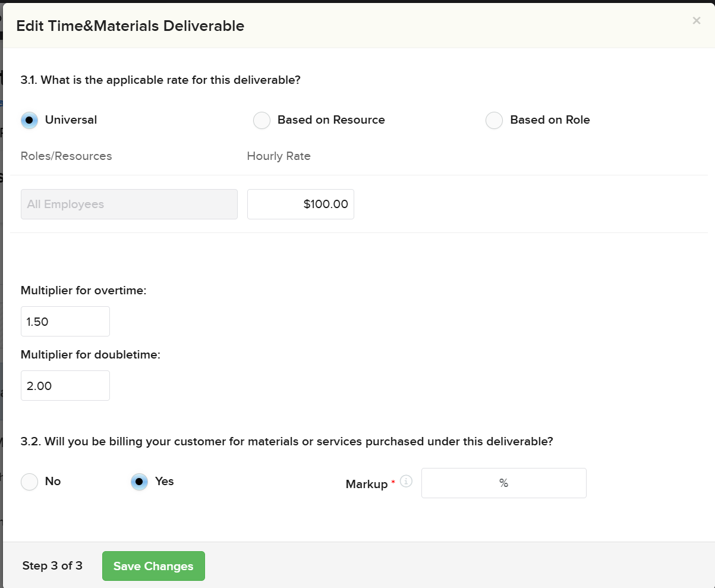Click the Hourly Rate column header

[278, 156]
